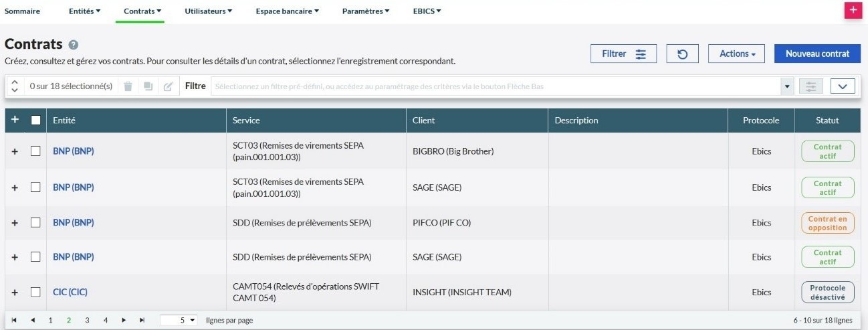
Task: Click the greyed filter settings sliders icon
Action: [x=811, y=86]
